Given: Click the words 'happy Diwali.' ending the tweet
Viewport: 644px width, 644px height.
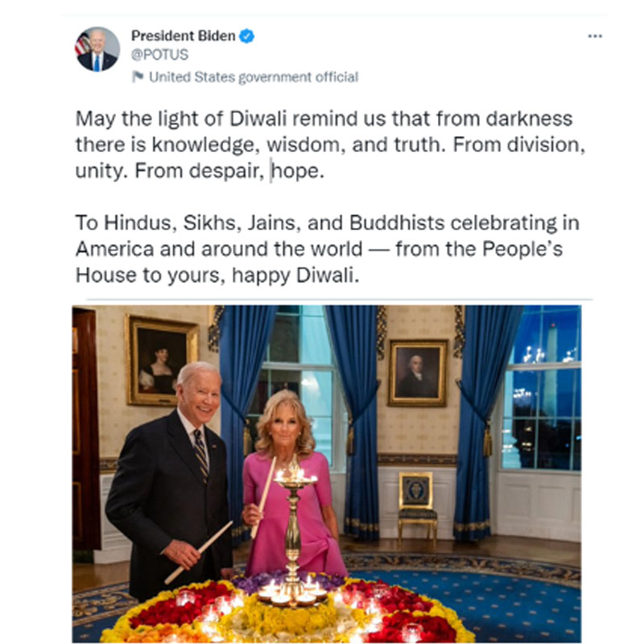Looking at the screenshot, I should pyautogui.click(x=295, y=275).
